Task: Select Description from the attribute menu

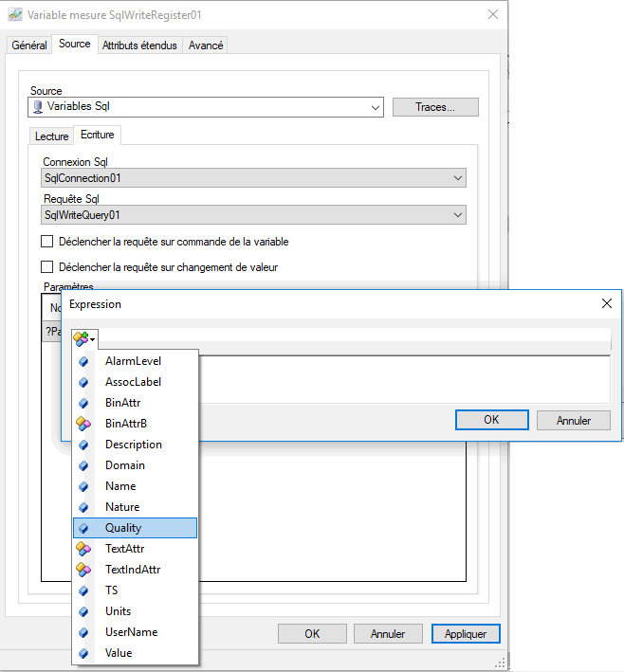Action: 133,445
